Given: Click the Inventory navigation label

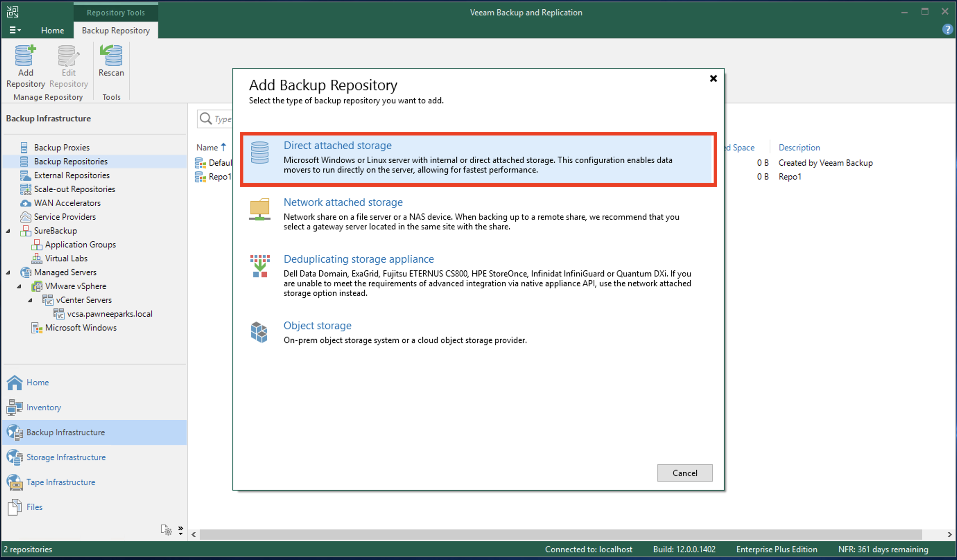Looking at the screenshot, I should [44, 408].
